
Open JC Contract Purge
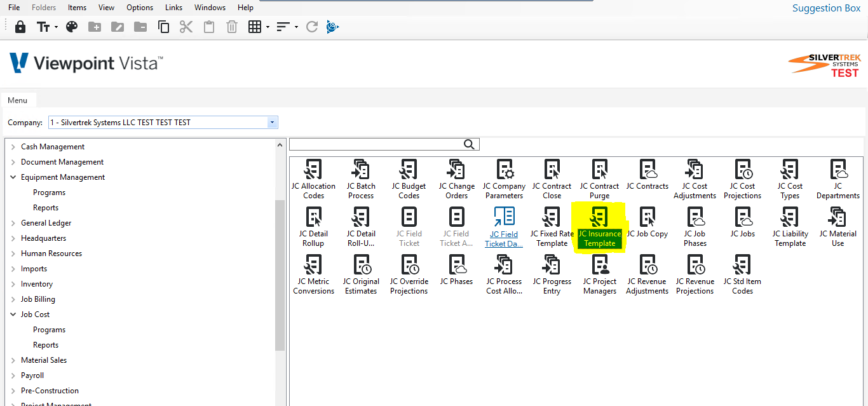click(599, 179)
